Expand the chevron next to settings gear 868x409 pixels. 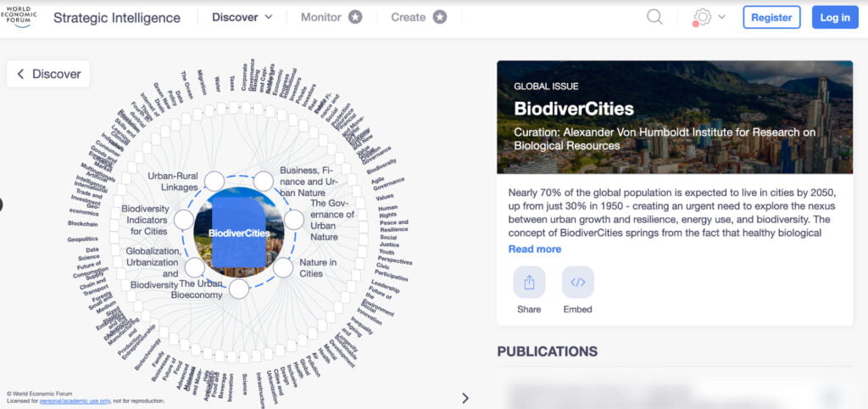coord(722,17)
